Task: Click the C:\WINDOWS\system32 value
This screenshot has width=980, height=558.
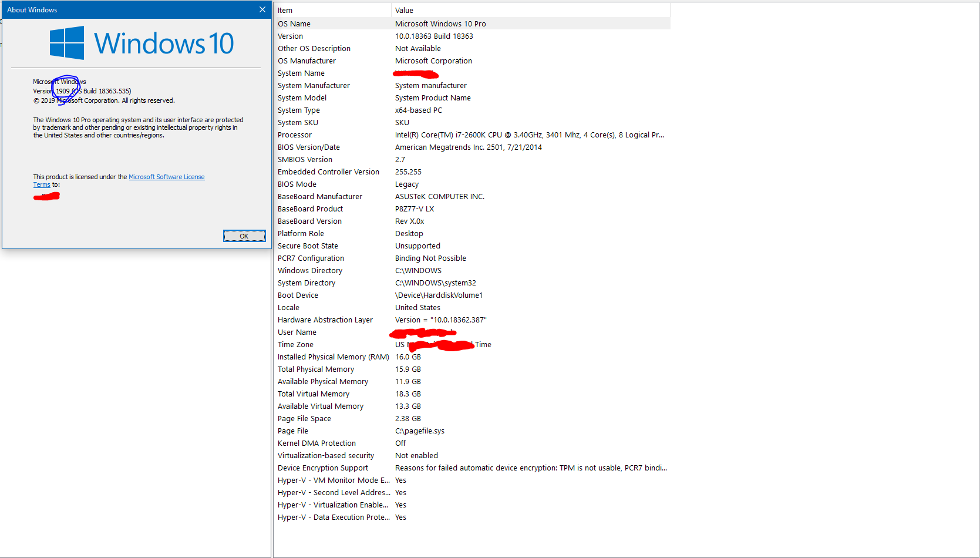Action: click(x=436, y=283)
